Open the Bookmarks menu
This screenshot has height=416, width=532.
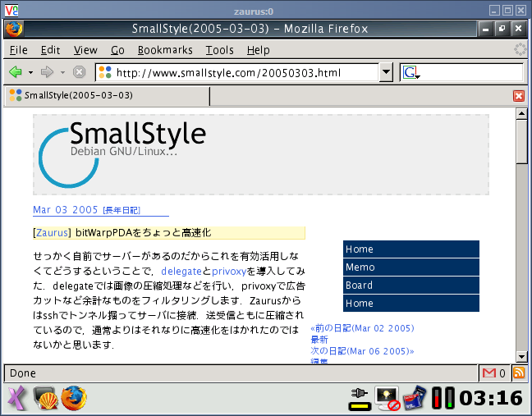[x=165, y=50]
